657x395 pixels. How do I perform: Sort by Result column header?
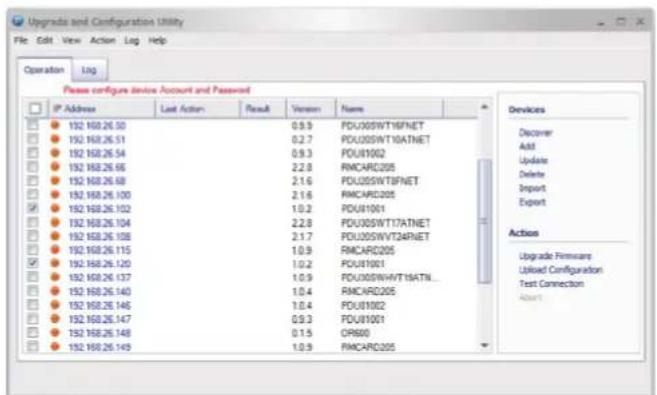click(264, 109)
